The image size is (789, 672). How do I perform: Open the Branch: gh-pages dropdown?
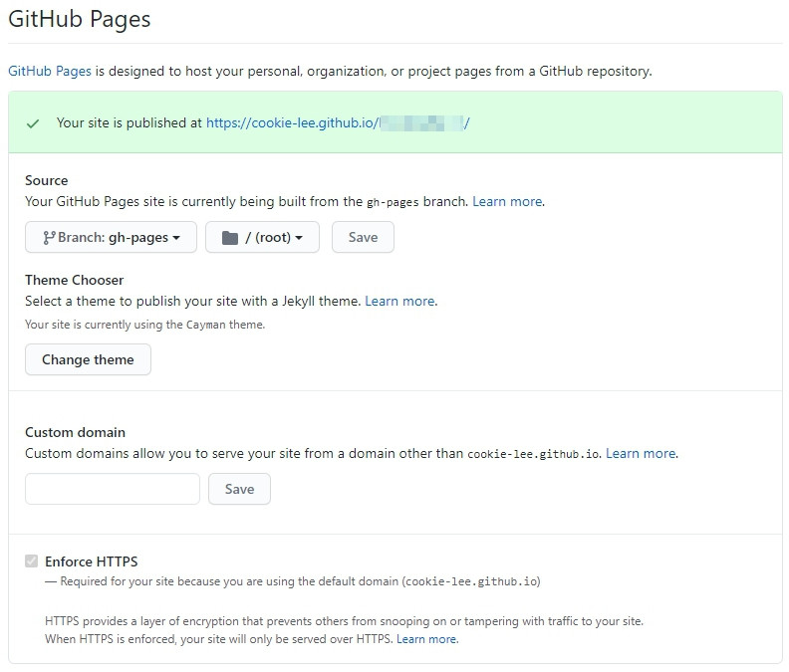(x=111, y=237)
